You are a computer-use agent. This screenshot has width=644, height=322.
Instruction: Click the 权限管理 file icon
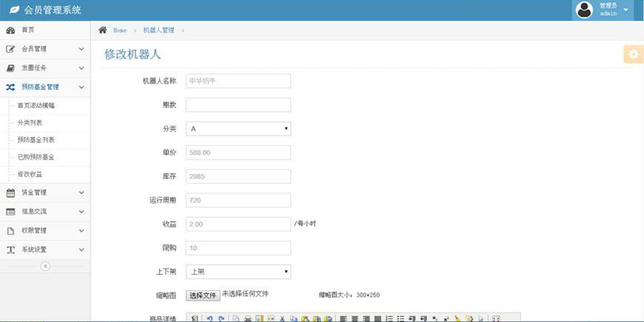[11, 231]
